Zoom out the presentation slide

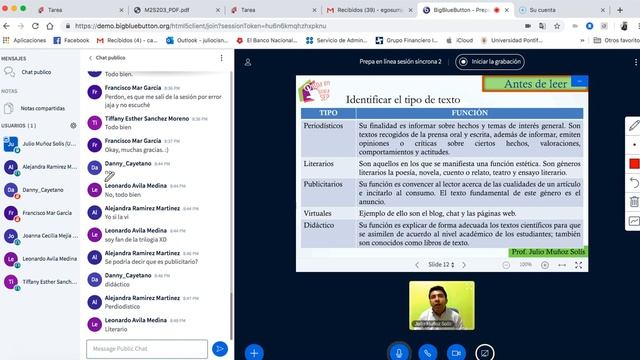pyautogui.click(x=506, y=265)
